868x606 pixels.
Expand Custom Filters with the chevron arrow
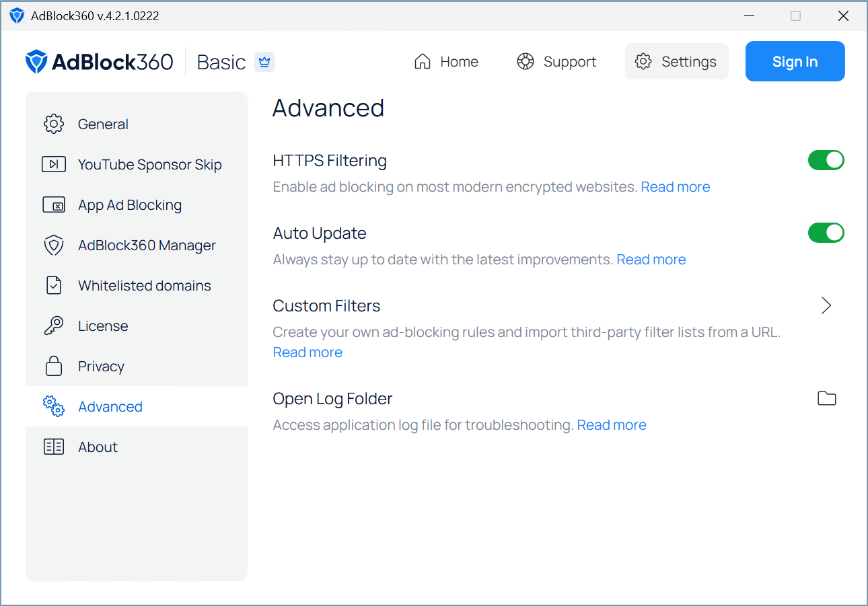[x=827, y=305]
